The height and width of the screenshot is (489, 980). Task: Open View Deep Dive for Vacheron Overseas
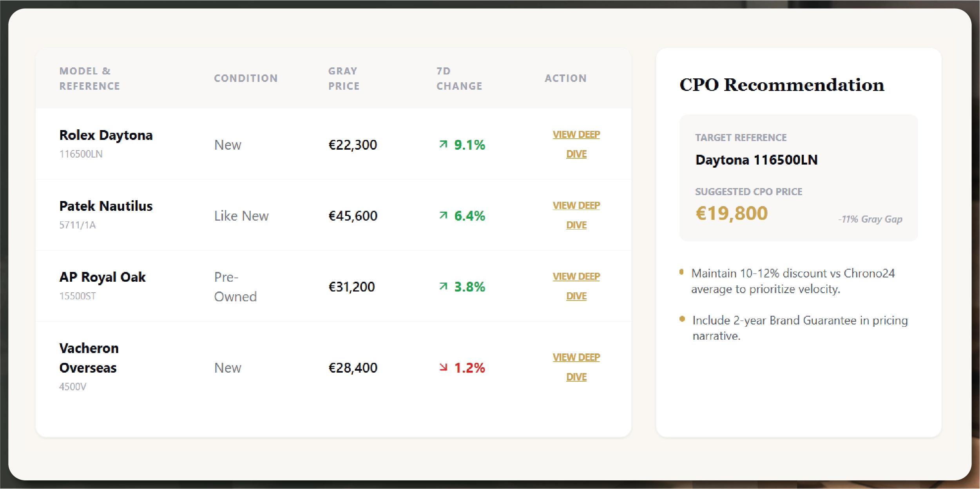coord(576,367)
